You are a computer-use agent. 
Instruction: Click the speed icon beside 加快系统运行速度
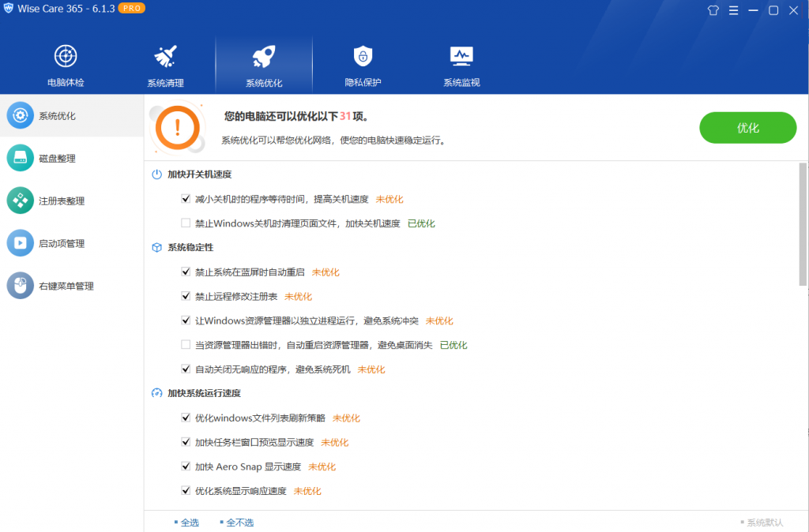pos(157,393)
